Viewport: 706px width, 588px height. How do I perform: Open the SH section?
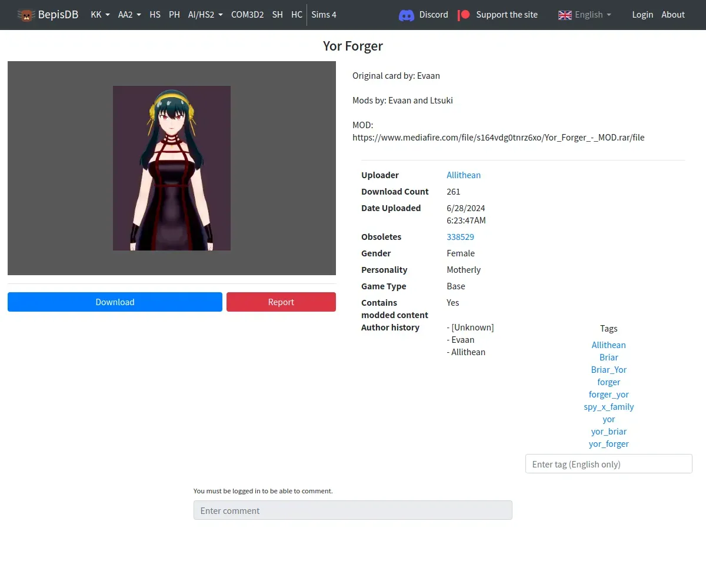click(277, 15)
